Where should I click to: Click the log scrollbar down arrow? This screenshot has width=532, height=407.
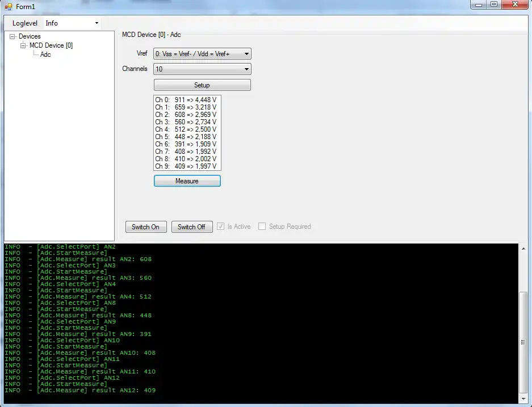point(523,399)
